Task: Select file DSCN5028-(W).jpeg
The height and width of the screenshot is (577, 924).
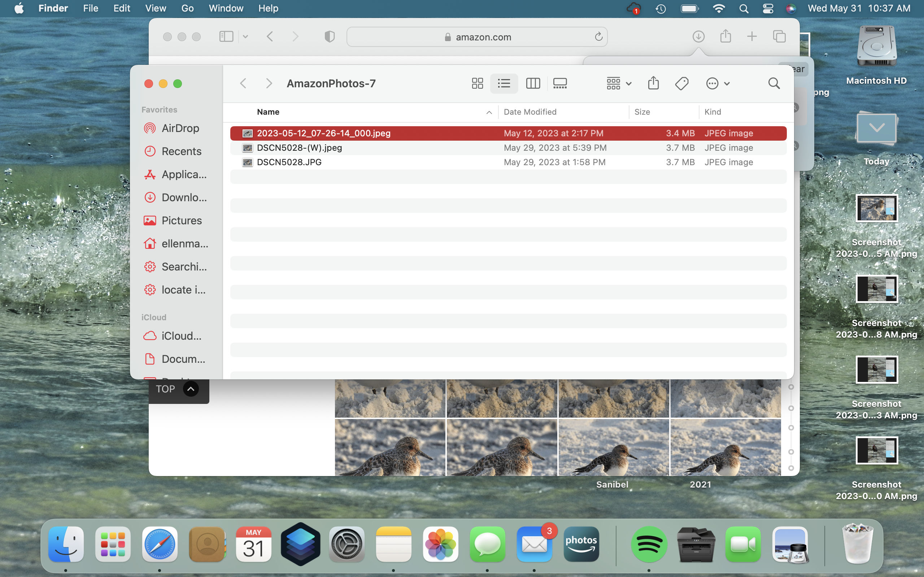Action: [x=299, y=148]
